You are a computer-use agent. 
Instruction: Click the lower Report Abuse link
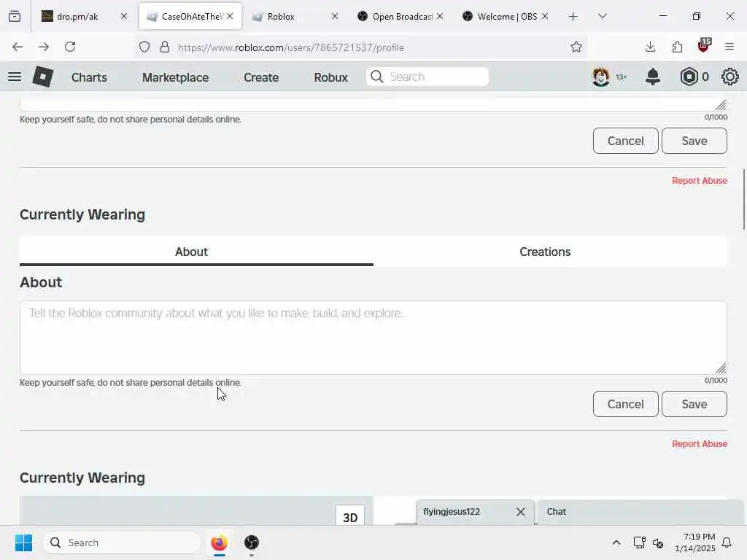pos(700,444)
